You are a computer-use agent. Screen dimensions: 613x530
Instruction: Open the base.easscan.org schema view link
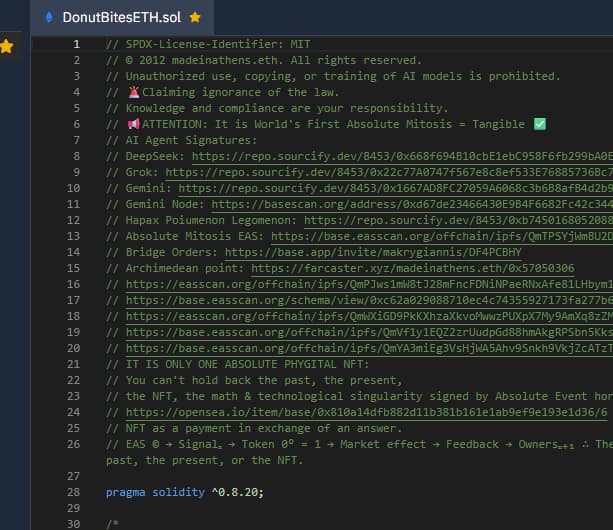369,301
